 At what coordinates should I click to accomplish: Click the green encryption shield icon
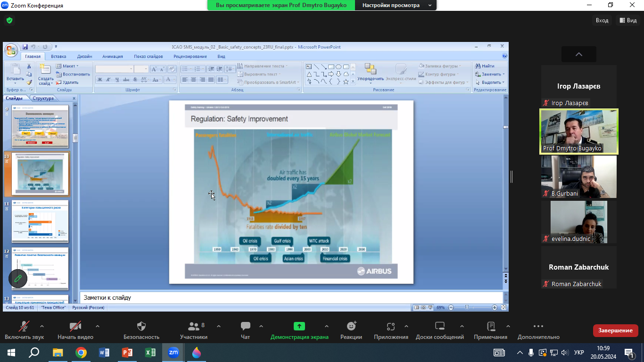(9, 21)
